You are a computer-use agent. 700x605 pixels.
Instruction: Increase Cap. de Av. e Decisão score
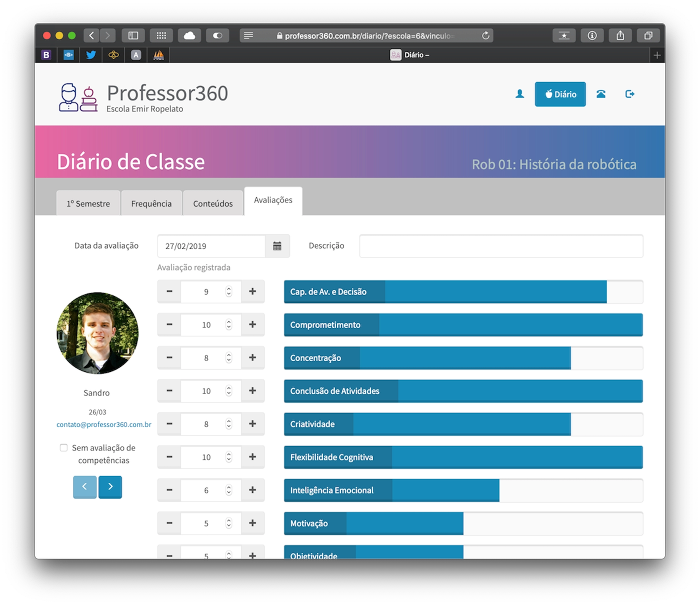[x=252, y=291]
